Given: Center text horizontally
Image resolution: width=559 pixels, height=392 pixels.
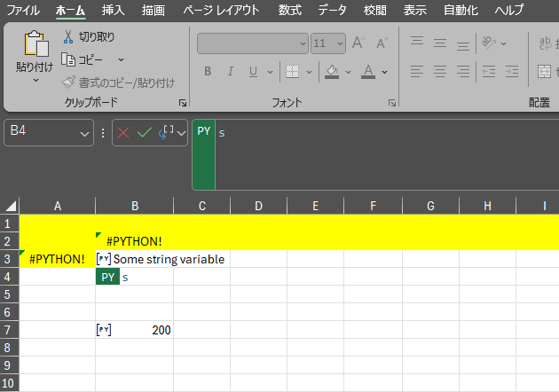Looking at the screenshot, I should pos(440,72).
